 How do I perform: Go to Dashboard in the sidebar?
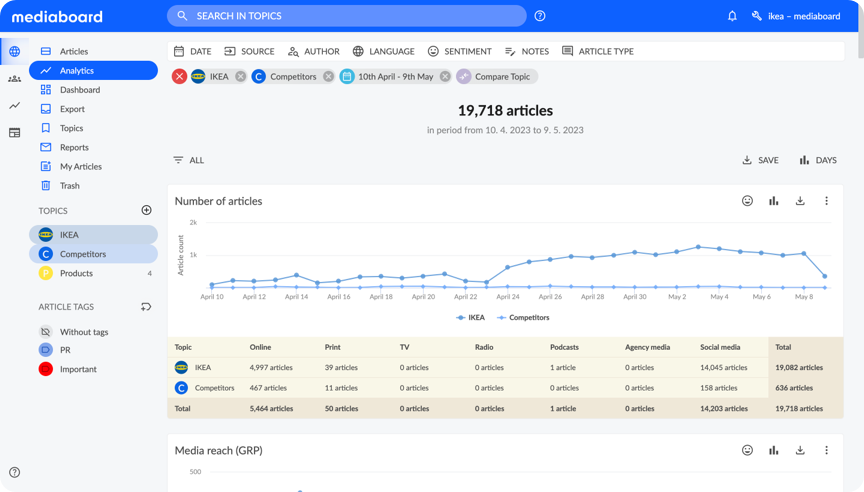[79, 90]
